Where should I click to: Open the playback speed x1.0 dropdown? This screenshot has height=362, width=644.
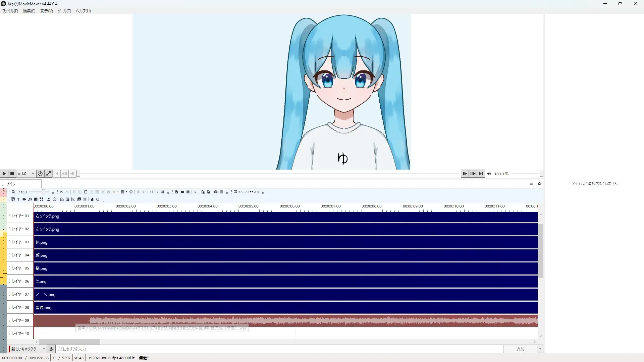[x=26, y=174]
